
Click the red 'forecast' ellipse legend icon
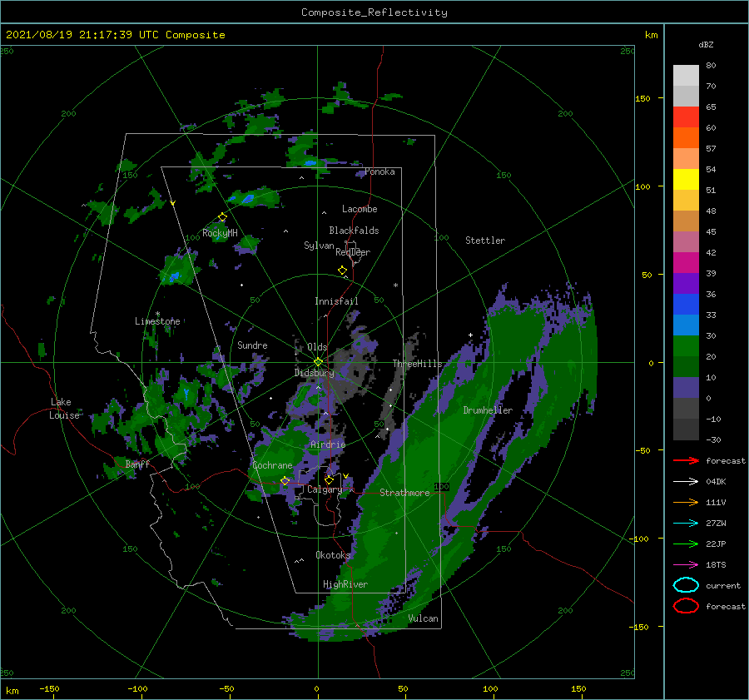pyautogui.click(x=686, y=606)
